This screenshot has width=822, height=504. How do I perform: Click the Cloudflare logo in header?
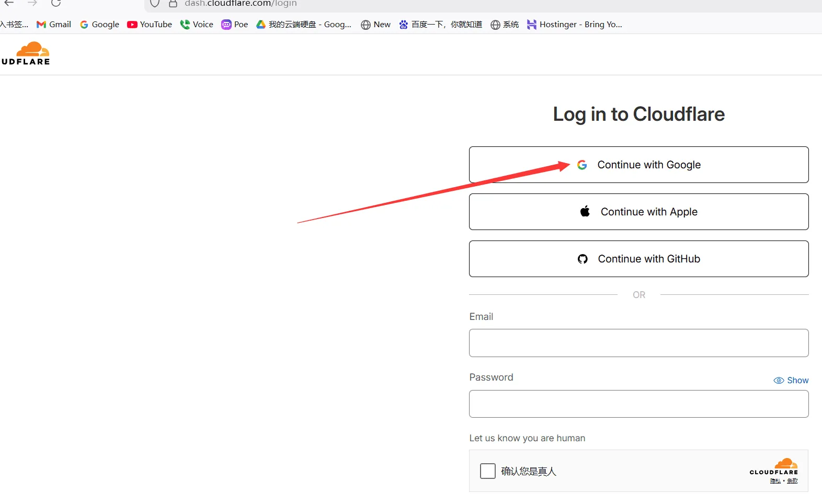27,54
